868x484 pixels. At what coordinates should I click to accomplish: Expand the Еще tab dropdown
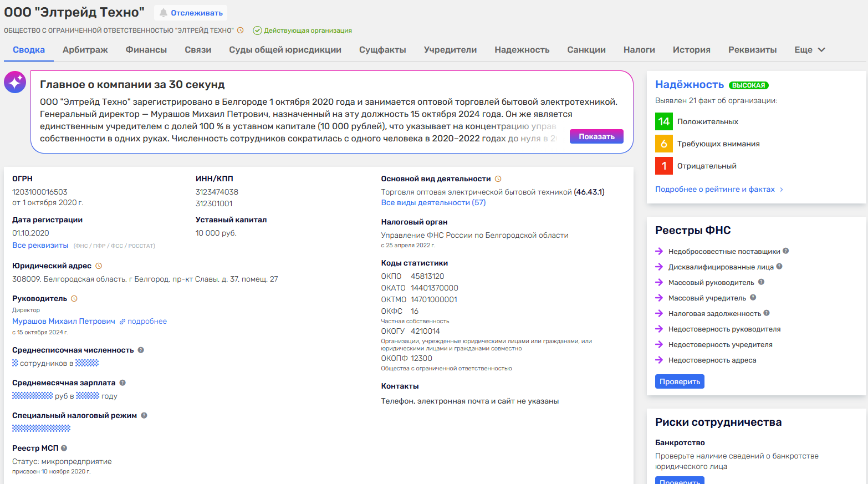pos(810,49)
